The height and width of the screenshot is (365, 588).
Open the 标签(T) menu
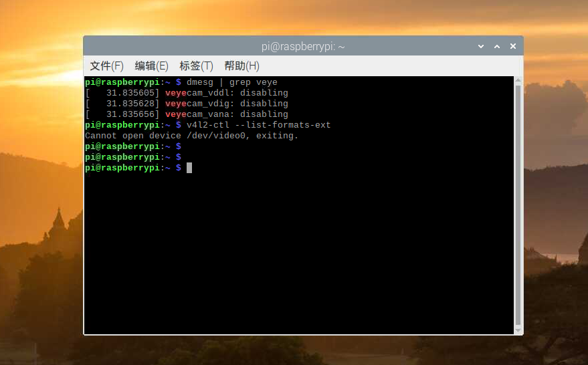(196, 66)
